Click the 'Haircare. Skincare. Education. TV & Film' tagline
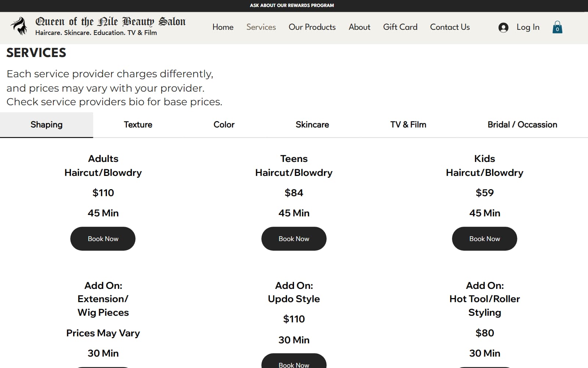The image size is (588, 368). [96, 33]
